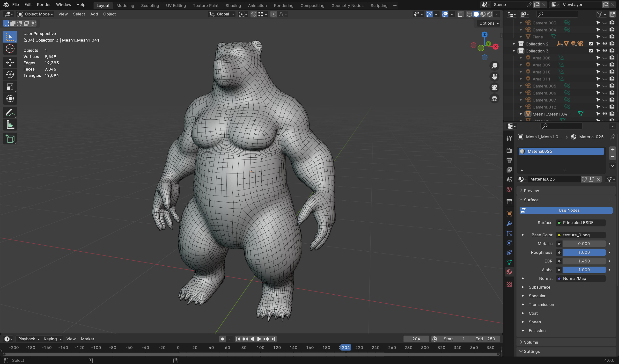Hide Collection 2 in viewport
619x364 pixels.
(x=605, y=44)
